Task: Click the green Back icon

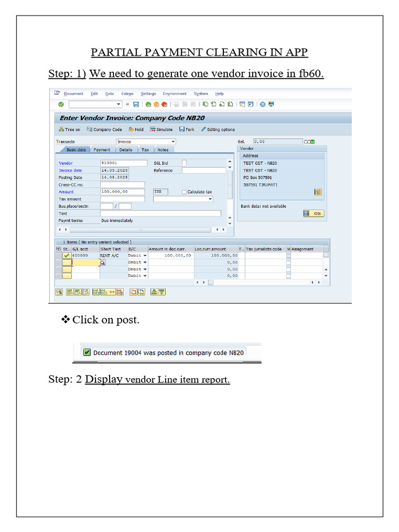Action: 148,104
